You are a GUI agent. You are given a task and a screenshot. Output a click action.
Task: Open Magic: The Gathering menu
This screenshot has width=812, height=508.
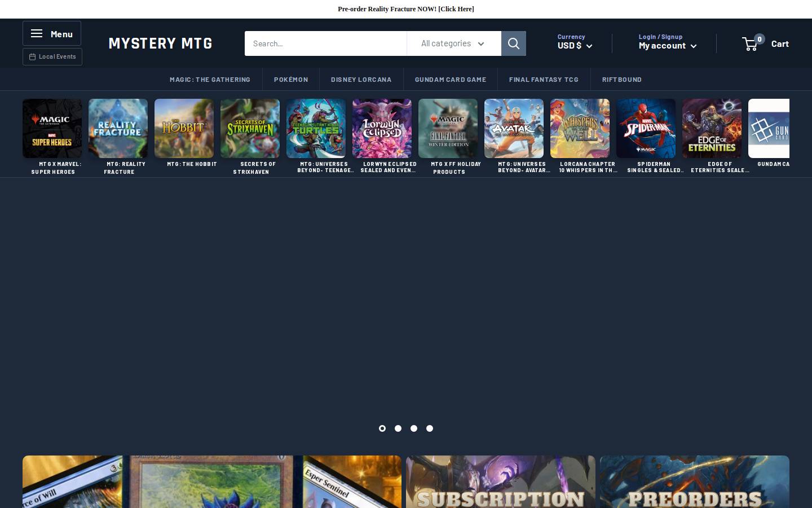[210, 80]
